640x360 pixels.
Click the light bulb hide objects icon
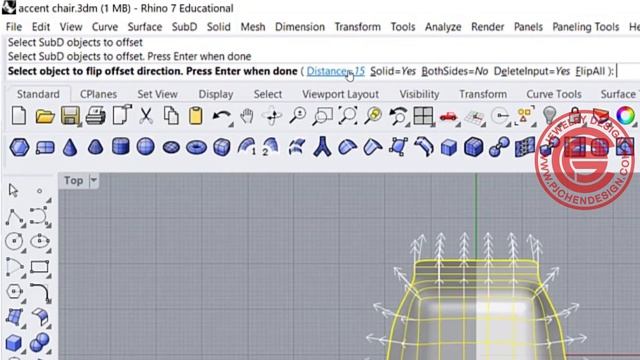[x=549, y=116]
